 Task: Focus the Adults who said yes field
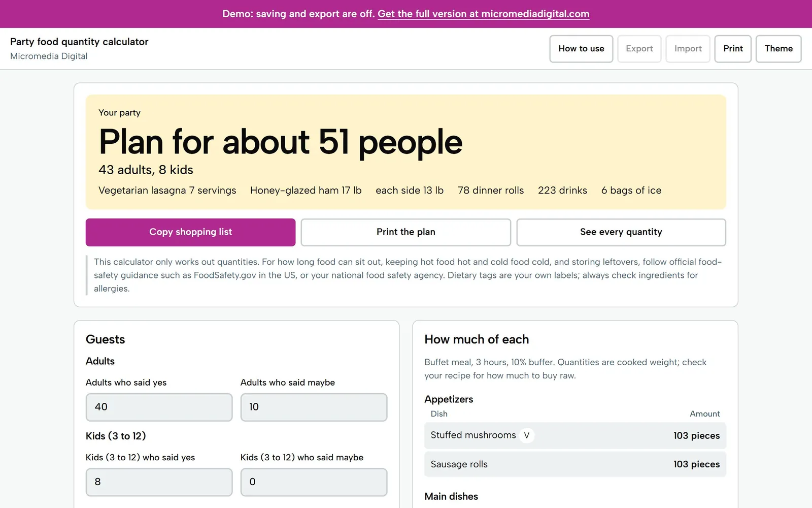(159, 407)
